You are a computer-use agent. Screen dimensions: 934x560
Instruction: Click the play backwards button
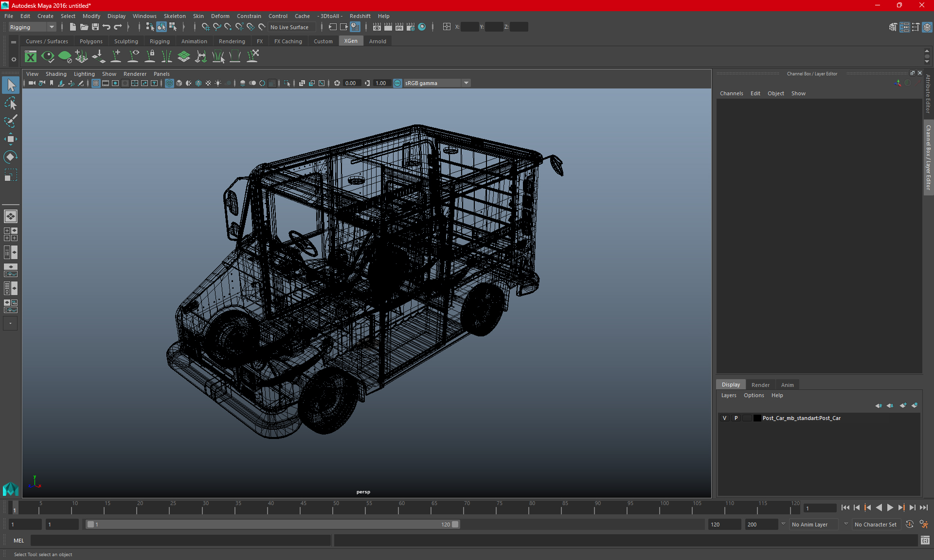[879, 507]
